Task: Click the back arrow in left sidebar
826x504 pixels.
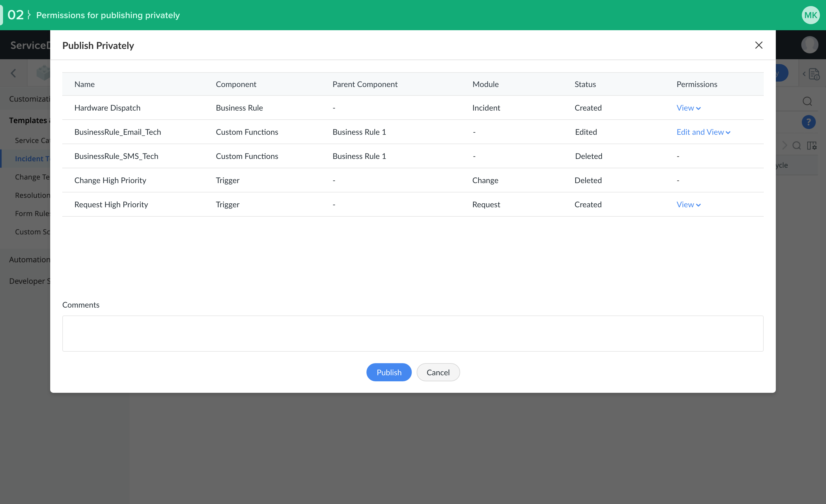Action: (x=13, y=73)
